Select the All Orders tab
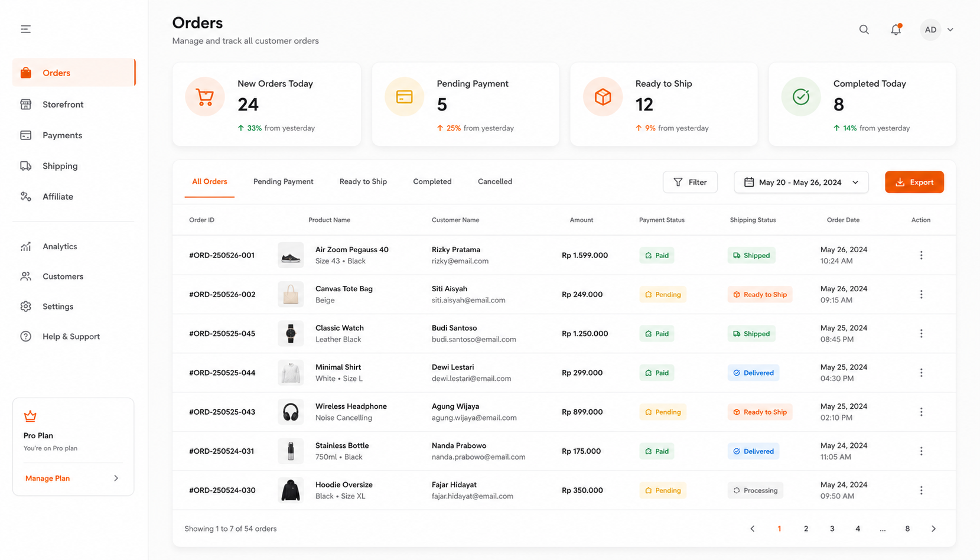 210,182
